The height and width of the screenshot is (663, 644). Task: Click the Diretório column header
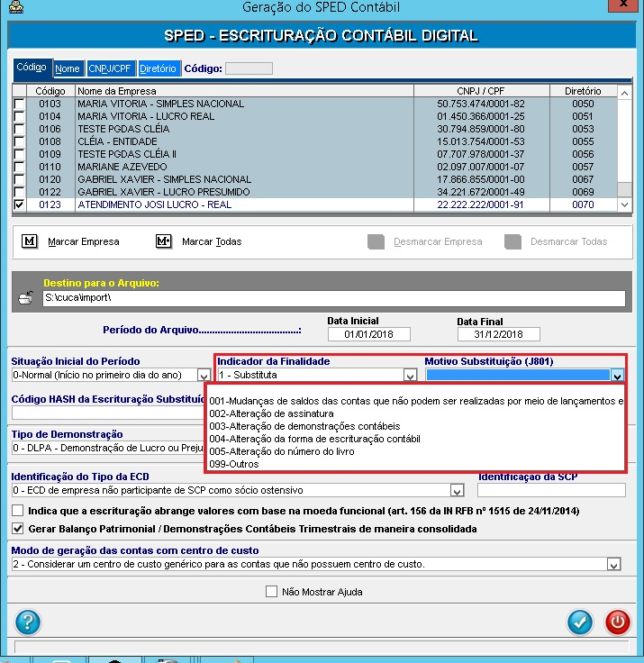583,91
